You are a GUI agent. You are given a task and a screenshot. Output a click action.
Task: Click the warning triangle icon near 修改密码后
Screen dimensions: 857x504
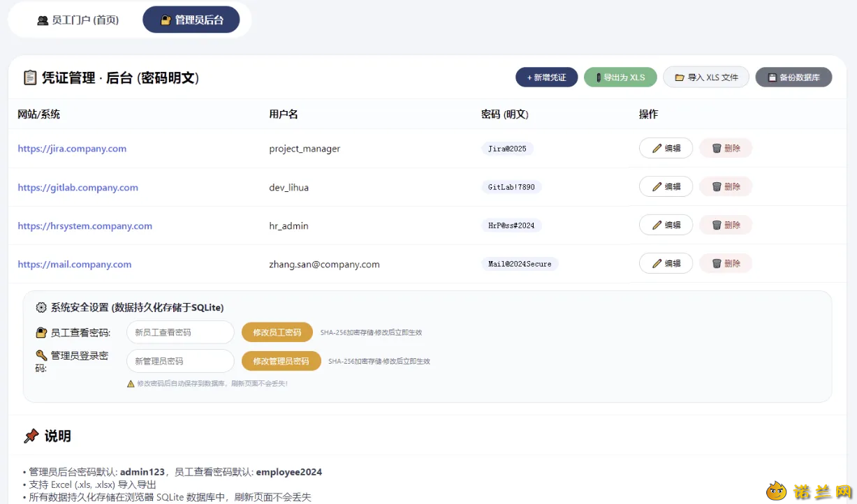click(x=131, y=383)
